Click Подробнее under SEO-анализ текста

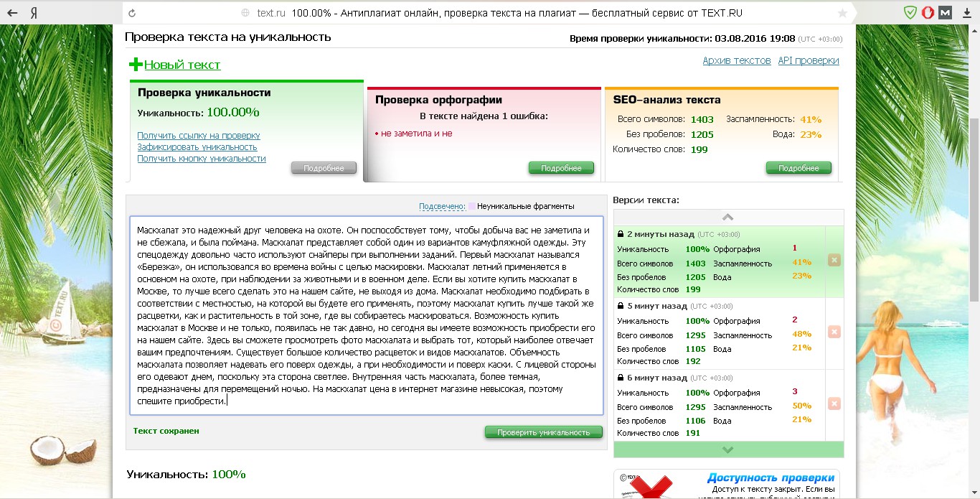click(798, 168)
